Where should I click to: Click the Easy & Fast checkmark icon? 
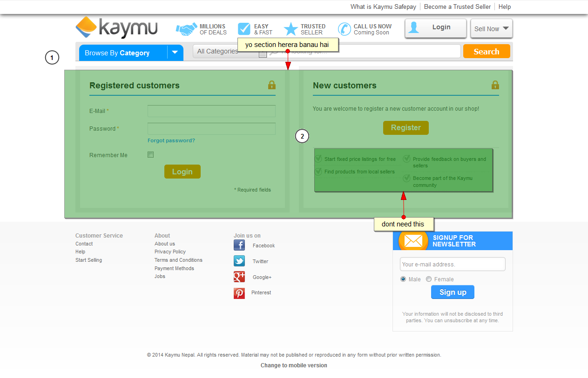click(244, 29)
